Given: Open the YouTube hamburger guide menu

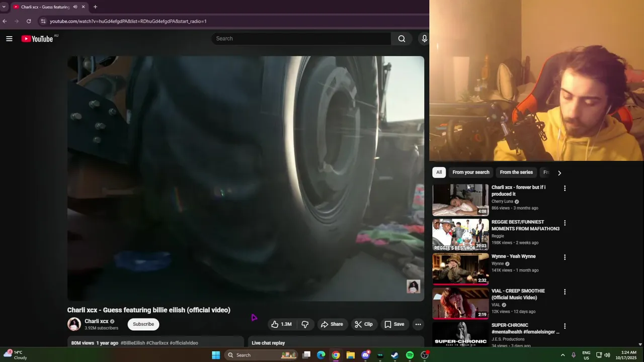Looking at the screenshot, I should (9, 39).
